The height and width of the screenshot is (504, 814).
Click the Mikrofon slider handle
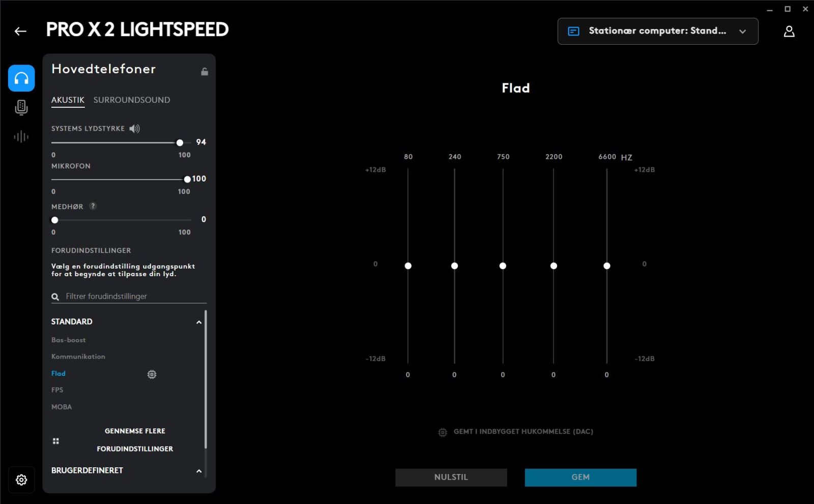[187, 179]
